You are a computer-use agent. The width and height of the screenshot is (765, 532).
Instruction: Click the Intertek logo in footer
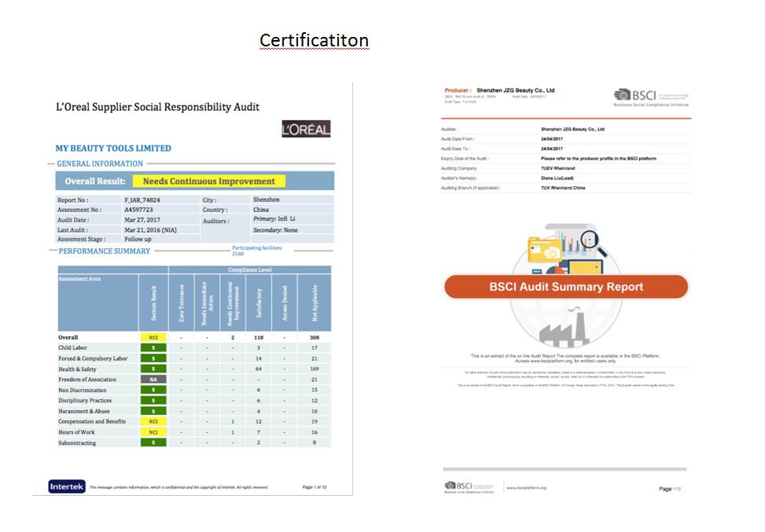point(67,486)
